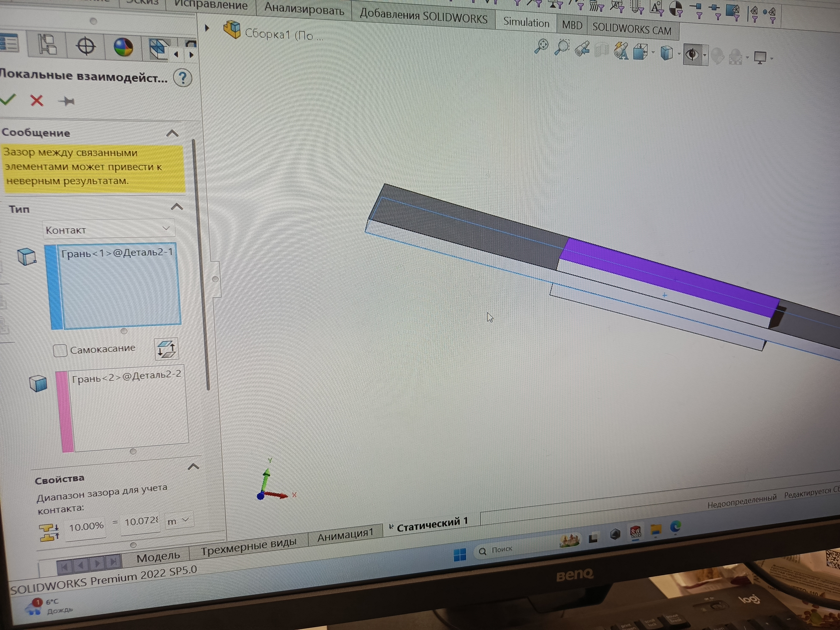Screen dimensions: 840x630
Task: Open the DisplayManager color ball tab
Action: pyautogui.click(x=123, y=47)
